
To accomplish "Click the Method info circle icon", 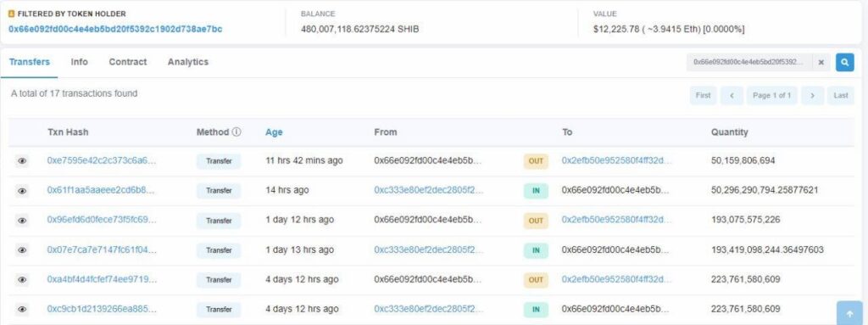I will [236, 132].
